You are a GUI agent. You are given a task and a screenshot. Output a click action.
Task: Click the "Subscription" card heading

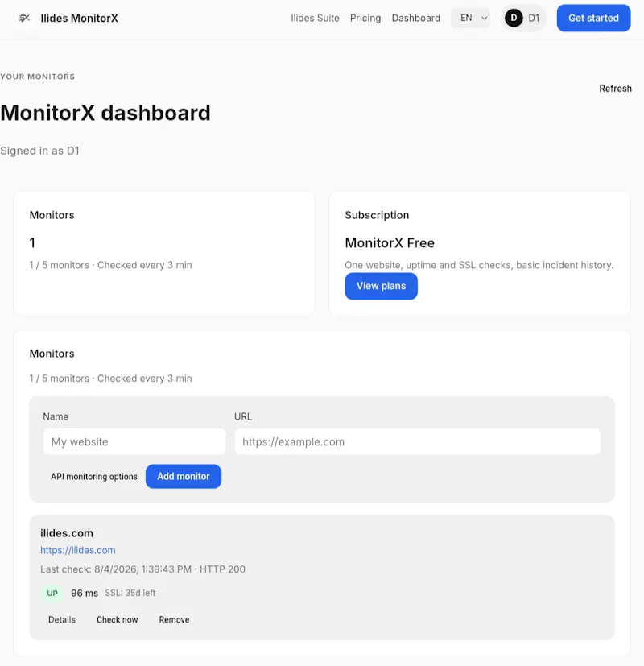click(377, 215)
